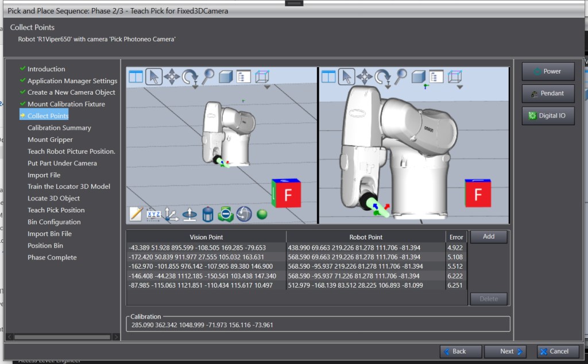Open the scene graph list icon in right view

tap(436, 77)
